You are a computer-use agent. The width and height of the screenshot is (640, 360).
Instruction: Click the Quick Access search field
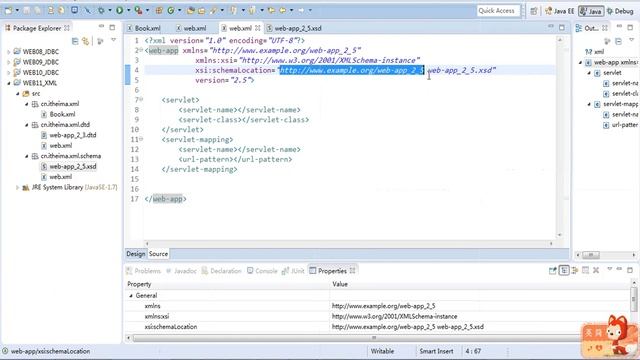pyautogui.click(x=498, y=11)
